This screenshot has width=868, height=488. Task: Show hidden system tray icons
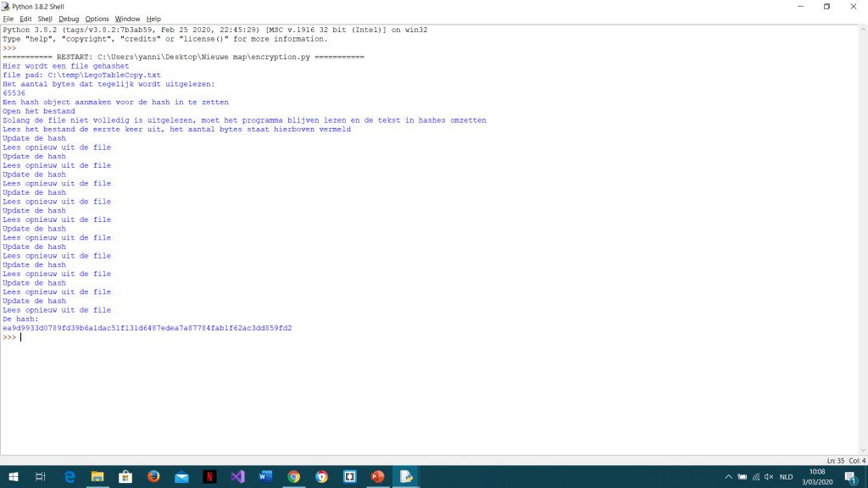pyautogui.click(x=728, y=477)
